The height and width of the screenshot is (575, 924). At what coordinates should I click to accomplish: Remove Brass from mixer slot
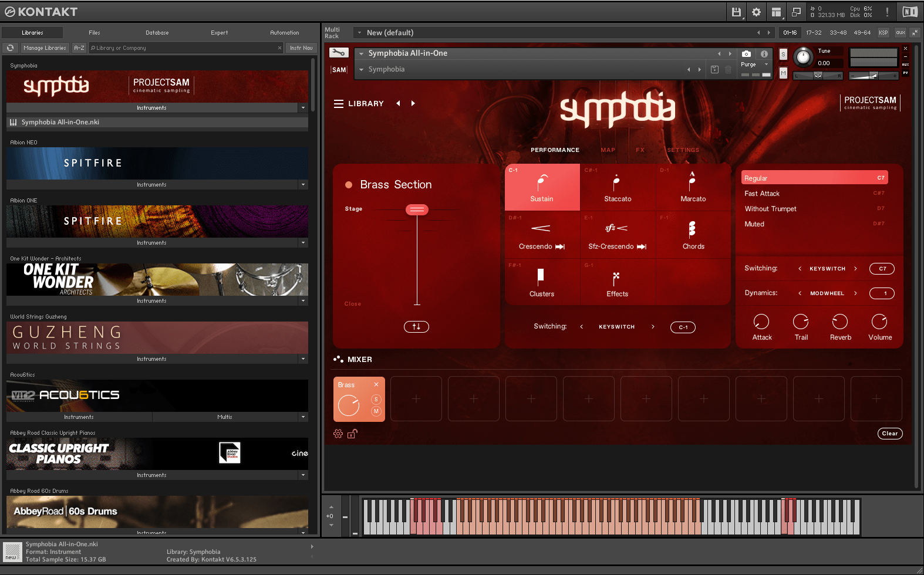[376, 385]
